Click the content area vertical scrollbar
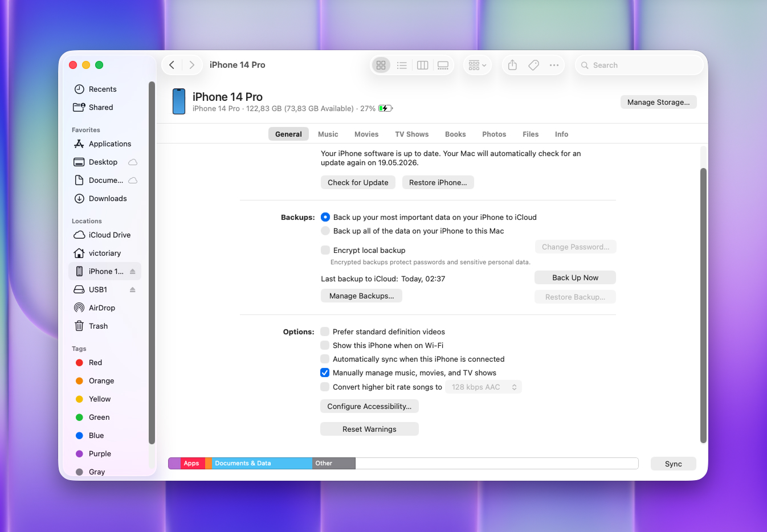 point(703,305)
